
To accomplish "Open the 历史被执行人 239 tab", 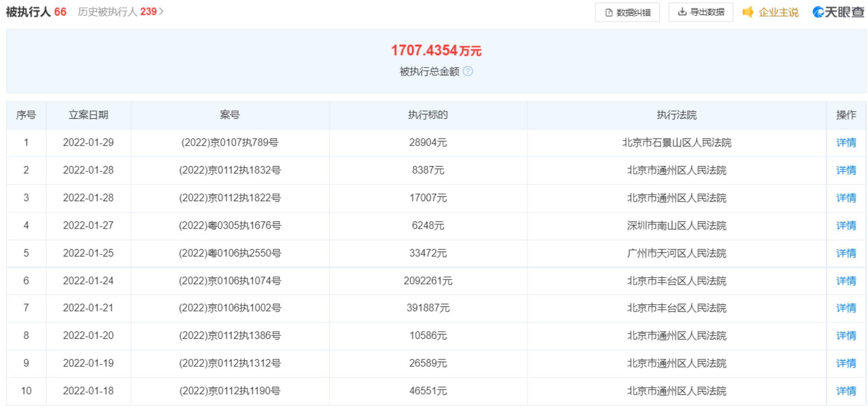I will [x=117, y=12].
